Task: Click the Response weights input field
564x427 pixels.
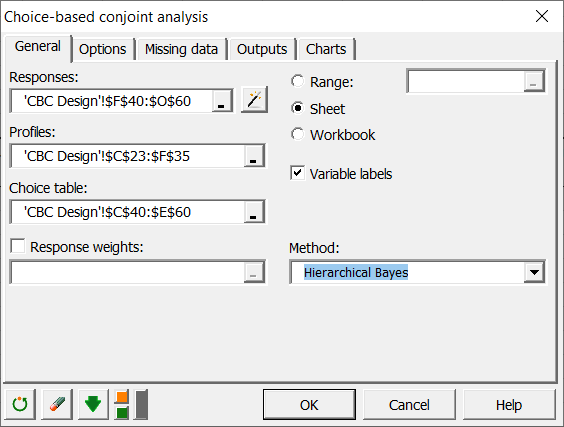Action: (x=128, y=272)
